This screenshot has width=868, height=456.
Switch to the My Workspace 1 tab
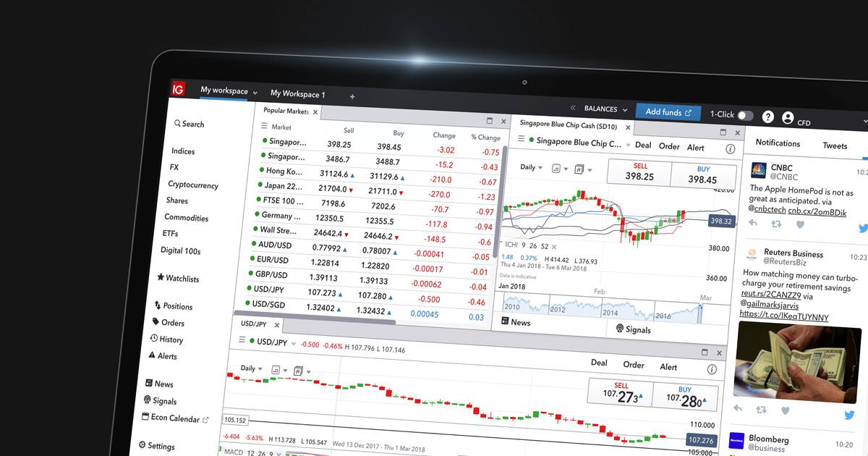pos(298,94)
